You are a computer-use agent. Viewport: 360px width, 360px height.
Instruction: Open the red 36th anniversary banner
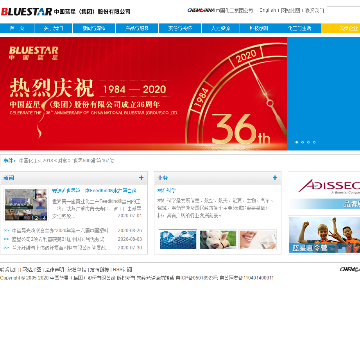click(143, 93)
